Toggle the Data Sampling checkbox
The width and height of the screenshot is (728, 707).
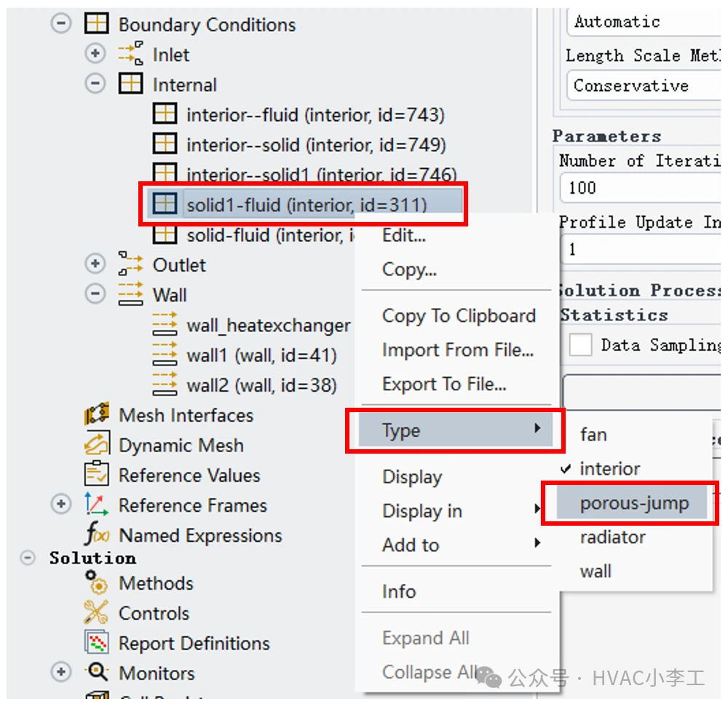click(580, 345)
